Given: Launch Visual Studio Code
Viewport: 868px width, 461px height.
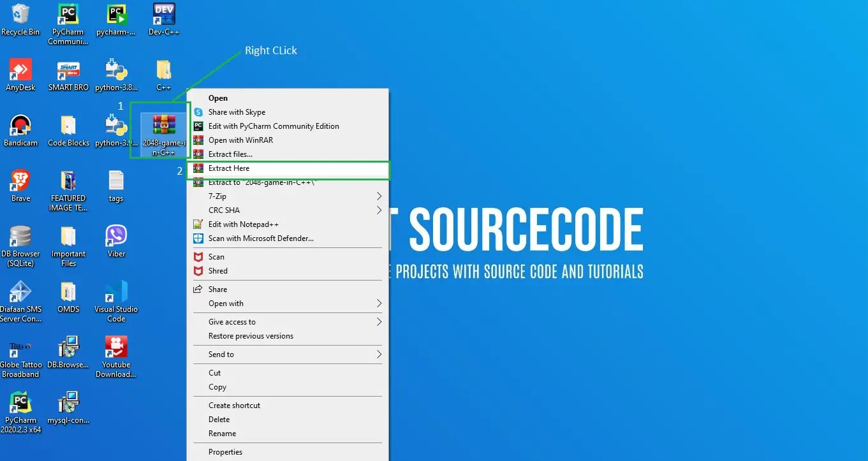Looking at the screenshot, I should tap(115, 293).
